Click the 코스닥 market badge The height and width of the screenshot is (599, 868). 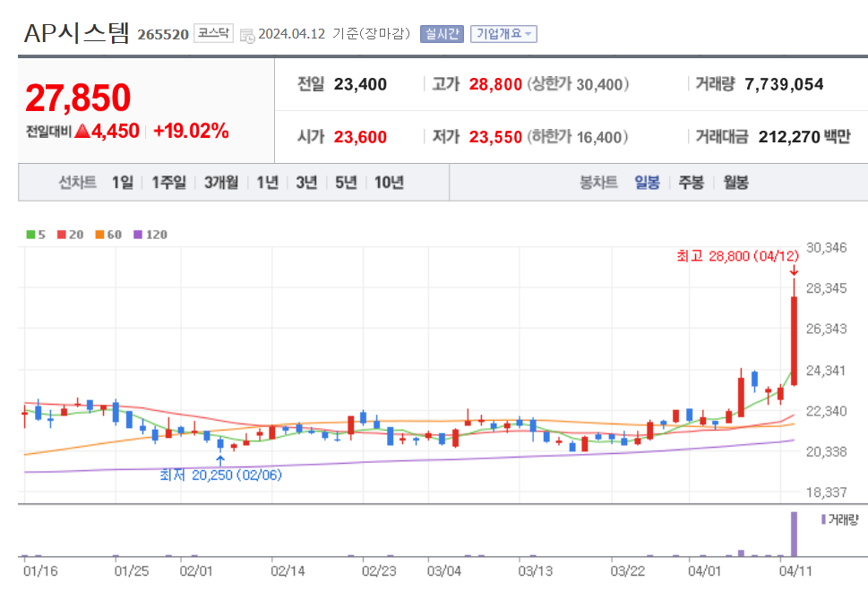click(x=213, y=33)
